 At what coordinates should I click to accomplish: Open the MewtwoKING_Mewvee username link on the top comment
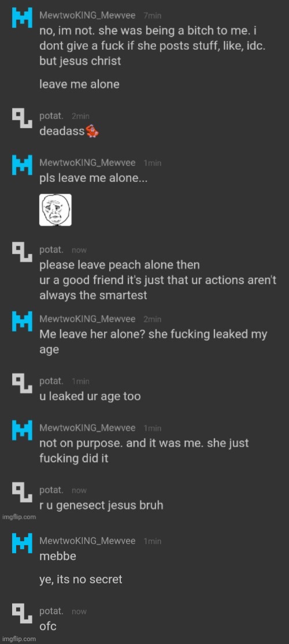tap(87, 15)
